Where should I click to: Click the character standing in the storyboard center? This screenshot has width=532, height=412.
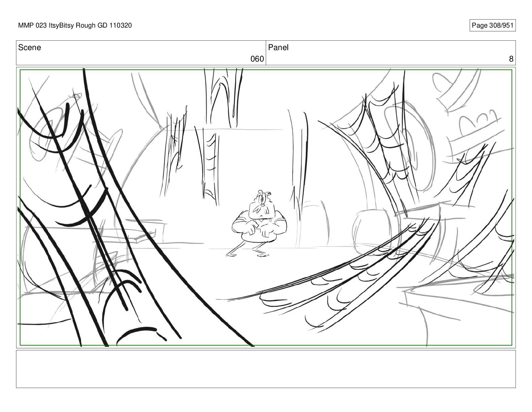258,224
